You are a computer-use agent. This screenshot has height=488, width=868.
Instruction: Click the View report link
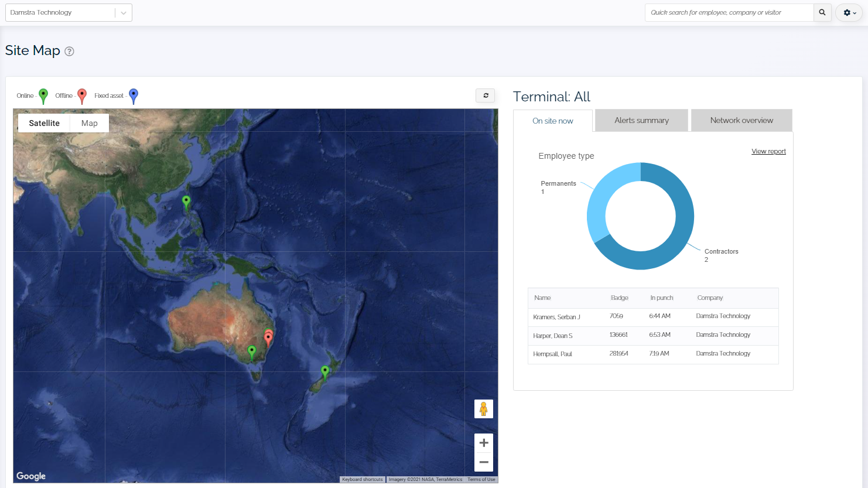[x=768, y=151]
